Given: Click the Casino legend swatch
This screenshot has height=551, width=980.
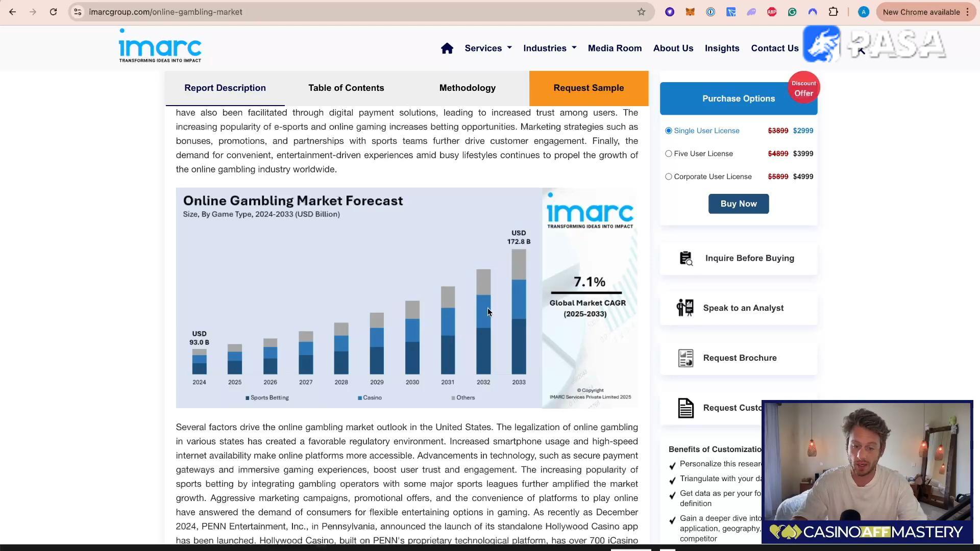Looking at the screenshot, I should click(x=360, y=398).
